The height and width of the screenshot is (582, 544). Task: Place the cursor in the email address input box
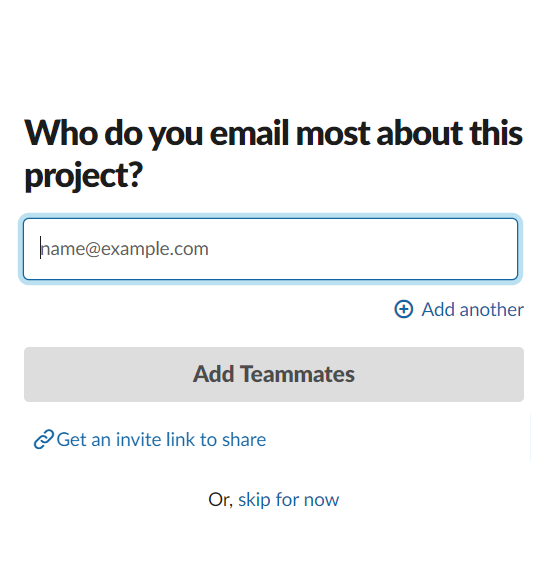271,249
